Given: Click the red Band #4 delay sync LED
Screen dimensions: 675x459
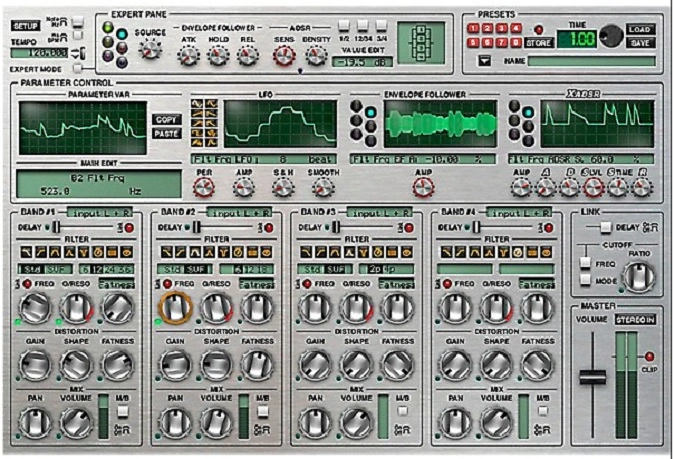Looking at the screenshot, I should coord(548,228).
